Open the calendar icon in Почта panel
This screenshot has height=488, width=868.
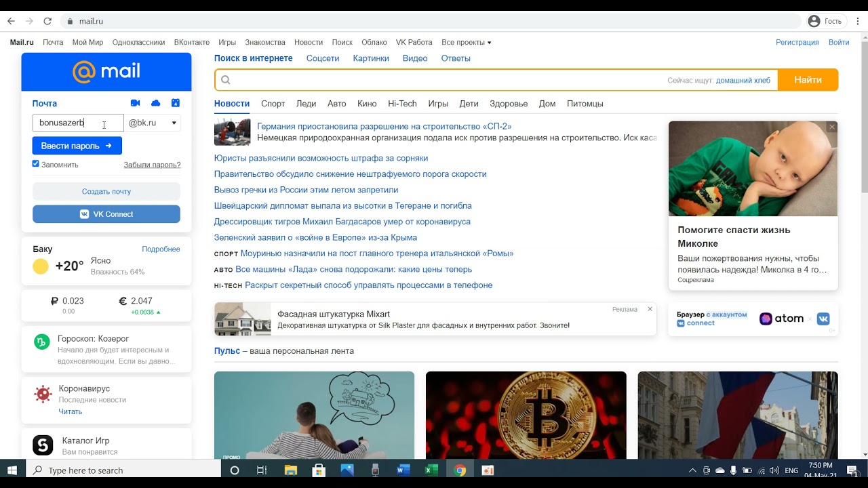point(176,103)
